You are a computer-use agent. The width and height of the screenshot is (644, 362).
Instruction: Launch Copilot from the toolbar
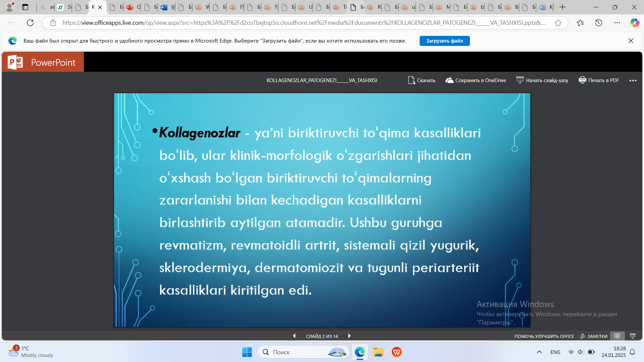tap(634, 23)
